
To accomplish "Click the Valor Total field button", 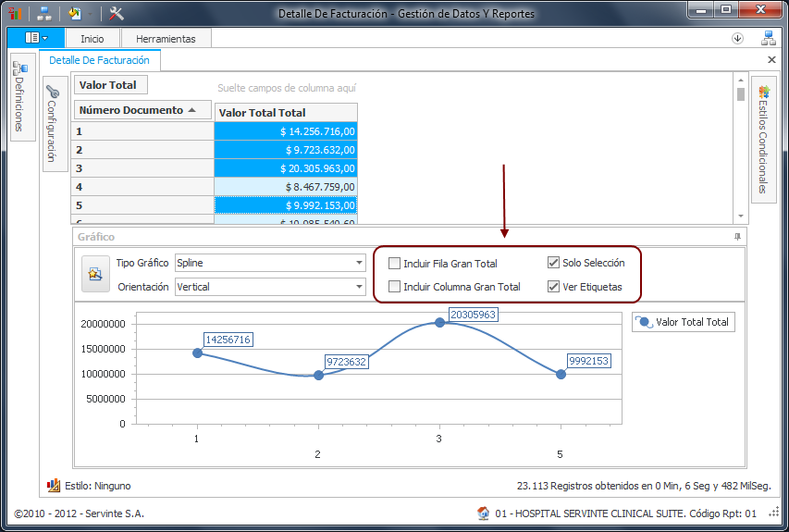I will click(x=108, y=85).
